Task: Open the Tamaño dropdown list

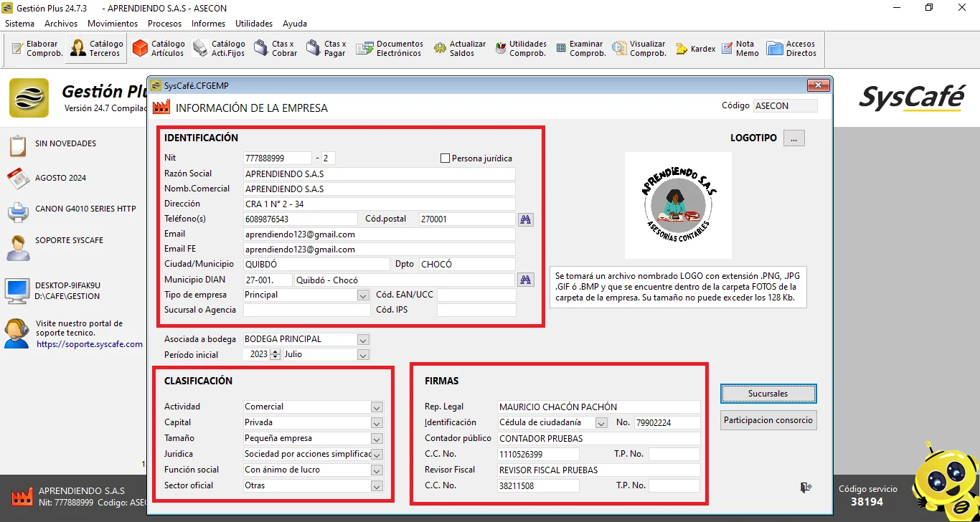Action: tap(377, 439)
